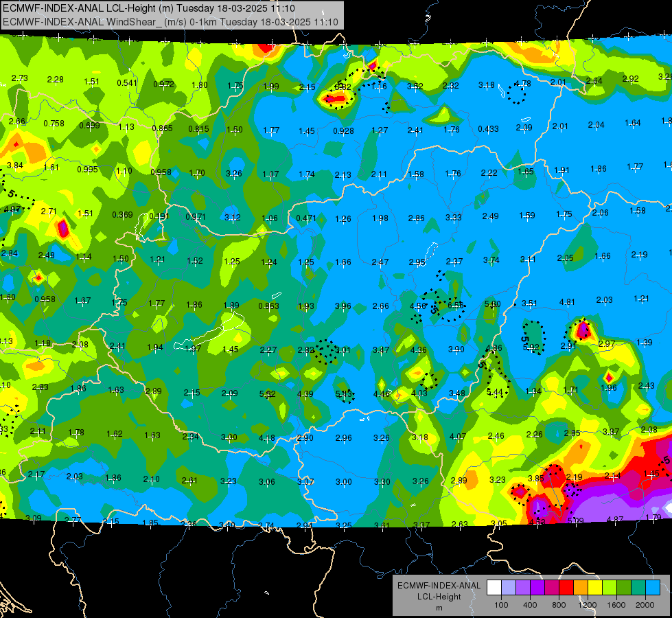Click the wind shear value 0.471
This screenshot has width=672, height=618.
306,218
